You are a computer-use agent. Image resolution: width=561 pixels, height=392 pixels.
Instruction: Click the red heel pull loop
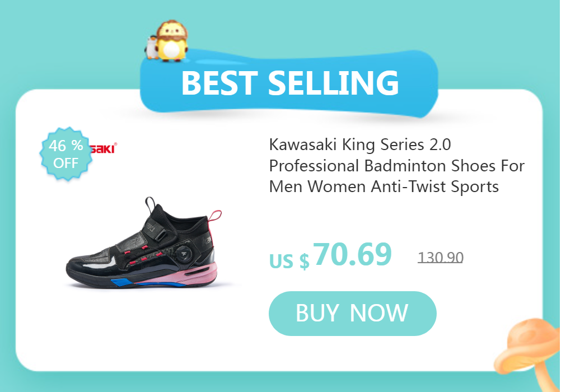215,216
